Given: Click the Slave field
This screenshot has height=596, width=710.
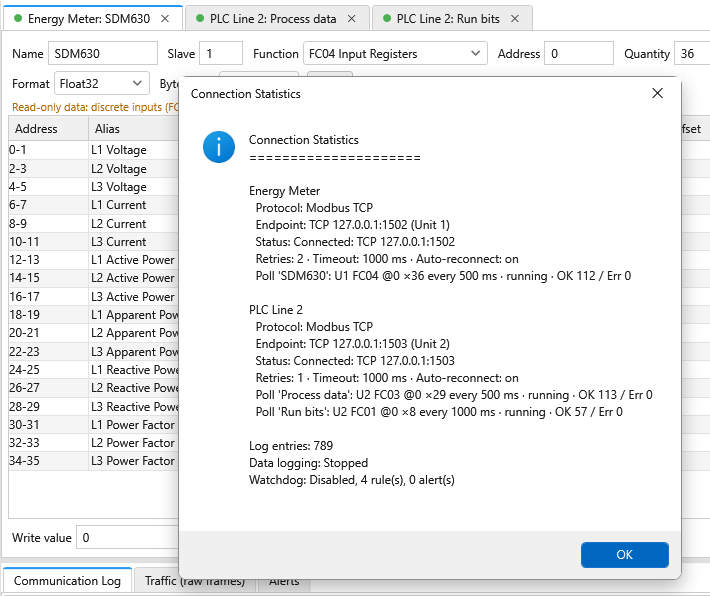Looking at the screenshot, I should click(x=221, y=53).
